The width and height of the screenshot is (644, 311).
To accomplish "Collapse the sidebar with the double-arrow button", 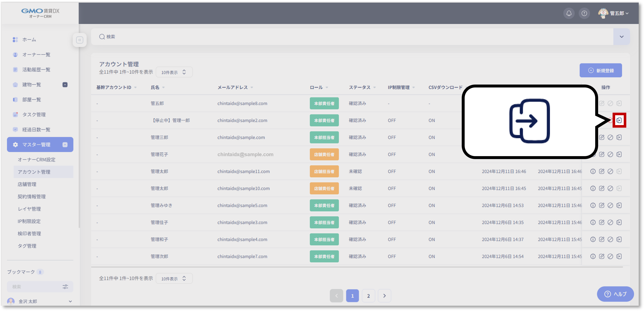I will pyautogui.click(x=80, y=40).
